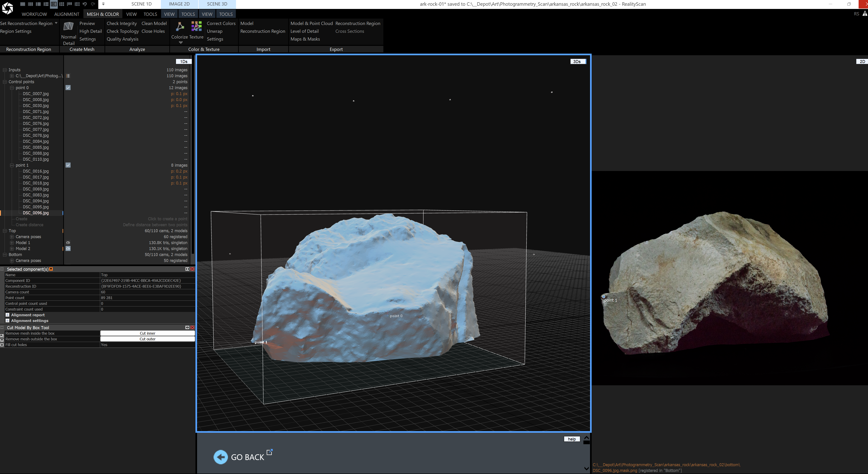This screenshot has height=474, width=868.
Task: Expand the Alignment report section
Action: pos(7,315)
